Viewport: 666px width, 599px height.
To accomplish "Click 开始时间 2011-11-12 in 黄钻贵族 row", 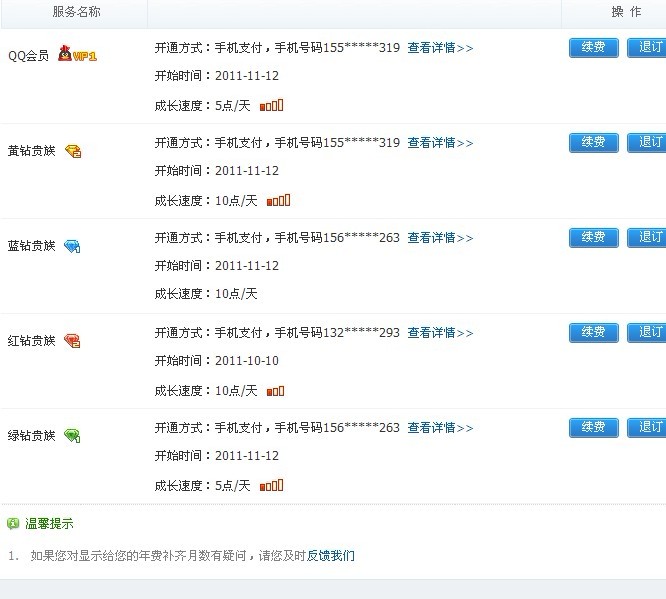I will (217, 171).
